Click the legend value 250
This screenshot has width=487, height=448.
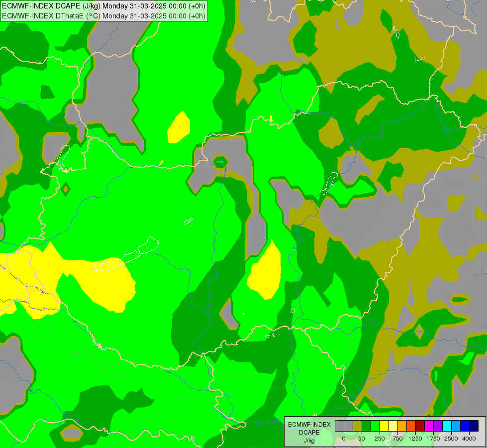(x=380, y=439)
